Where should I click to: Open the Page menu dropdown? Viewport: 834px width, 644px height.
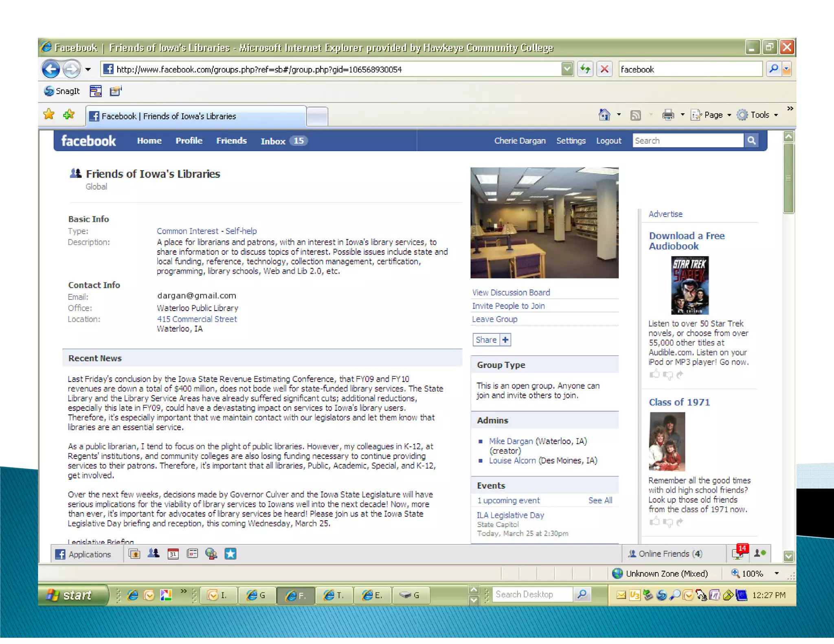[x=711, y=115]
